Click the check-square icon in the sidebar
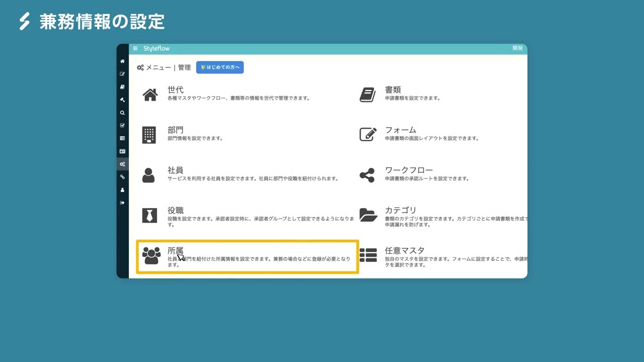The width and height of the screenshot is (644, 362). [122, 126]
